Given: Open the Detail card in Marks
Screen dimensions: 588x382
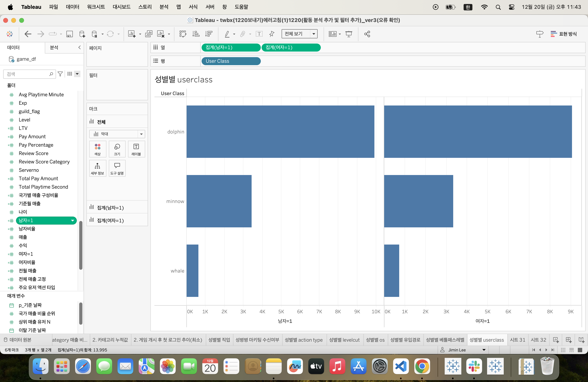Looking at the screenshot, I should (x=98, y=168).
